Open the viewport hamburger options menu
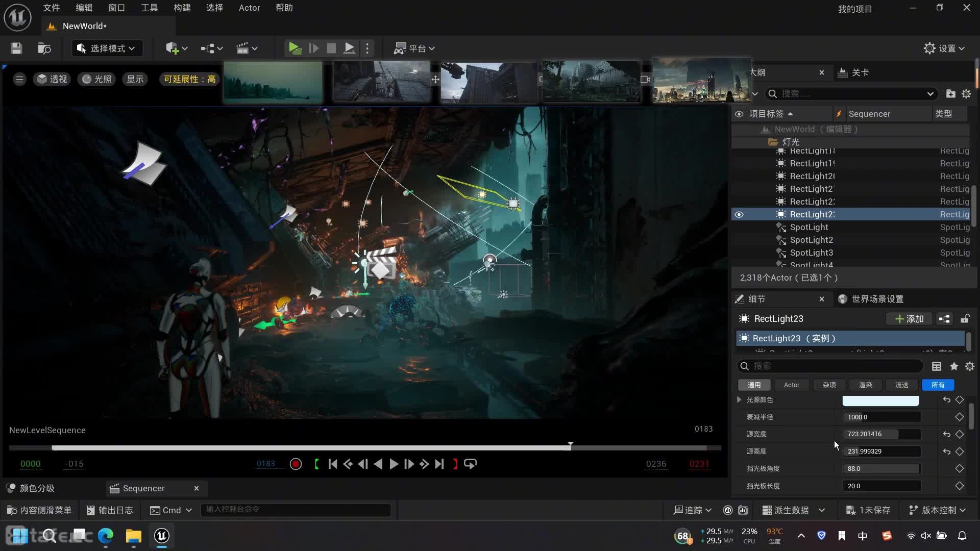This screenshot has height=551, width=980. tap(19, 79)
